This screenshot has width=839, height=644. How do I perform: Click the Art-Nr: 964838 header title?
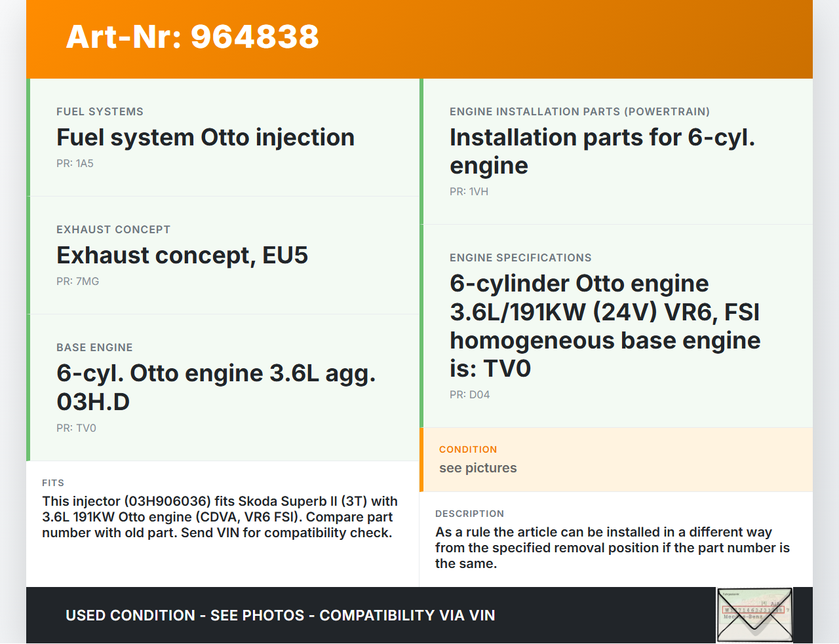[x=192, y=37]
